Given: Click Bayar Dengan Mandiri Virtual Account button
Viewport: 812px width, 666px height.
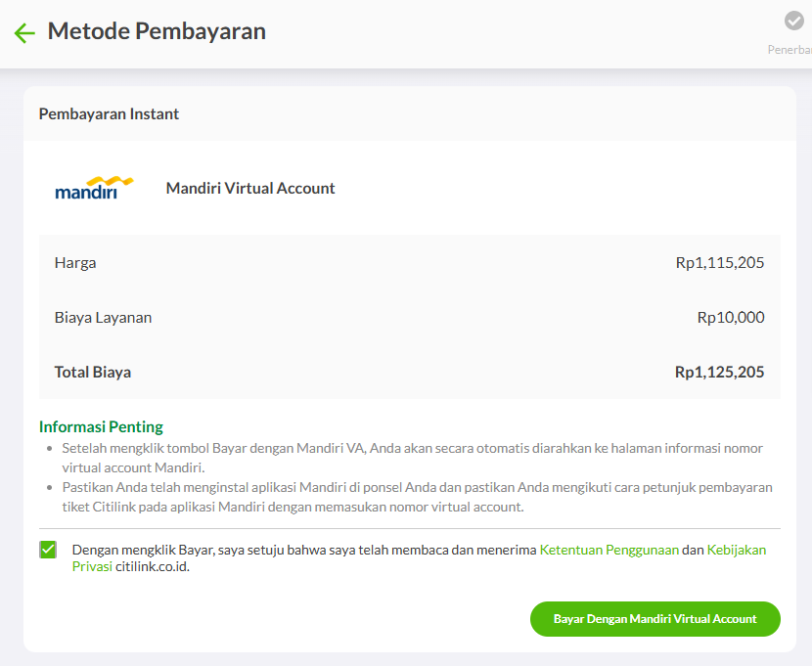Looking at the screenshot, I should pos(655,619).
